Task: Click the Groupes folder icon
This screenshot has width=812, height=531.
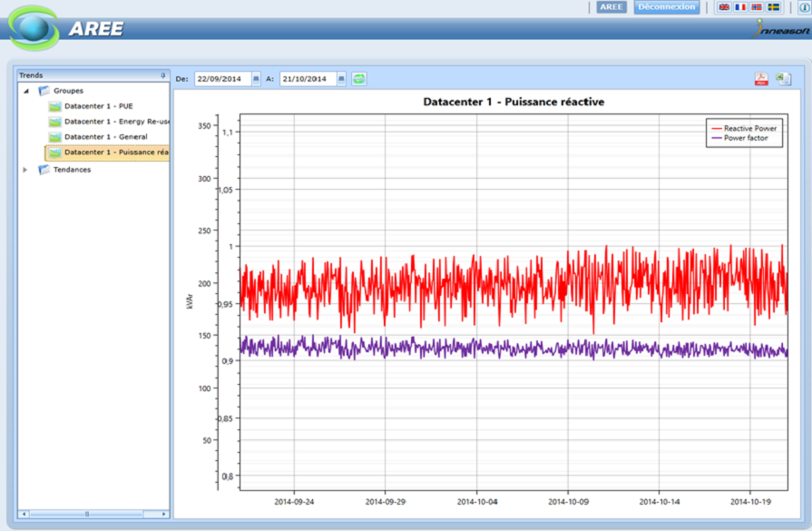Action: tap(44, 91)
